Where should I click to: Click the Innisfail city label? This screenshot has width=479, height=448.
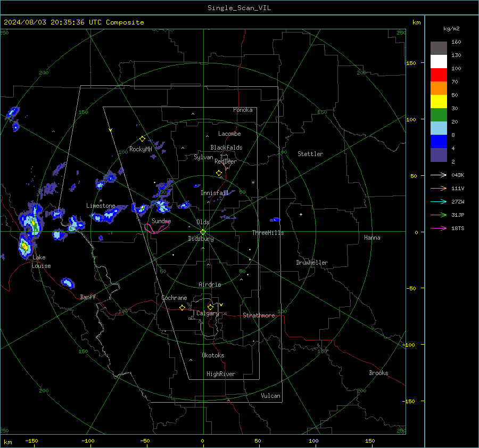(x=214, y=193)
